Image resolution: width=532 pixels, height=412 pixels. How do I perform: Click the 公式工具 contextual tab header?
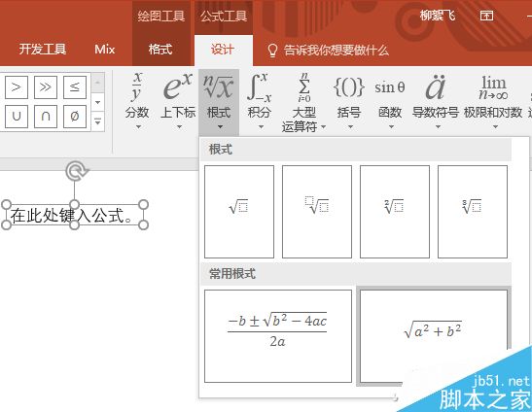pos(224,17)
